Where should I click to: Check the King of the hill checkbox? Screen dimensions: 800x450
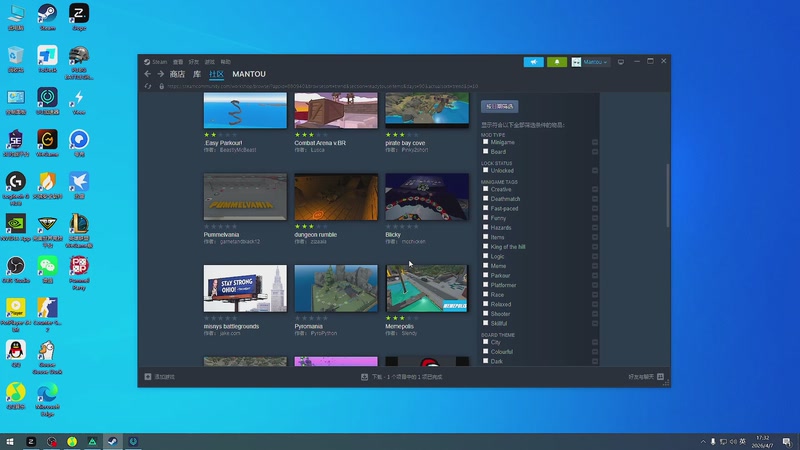(x=486, y=246)
